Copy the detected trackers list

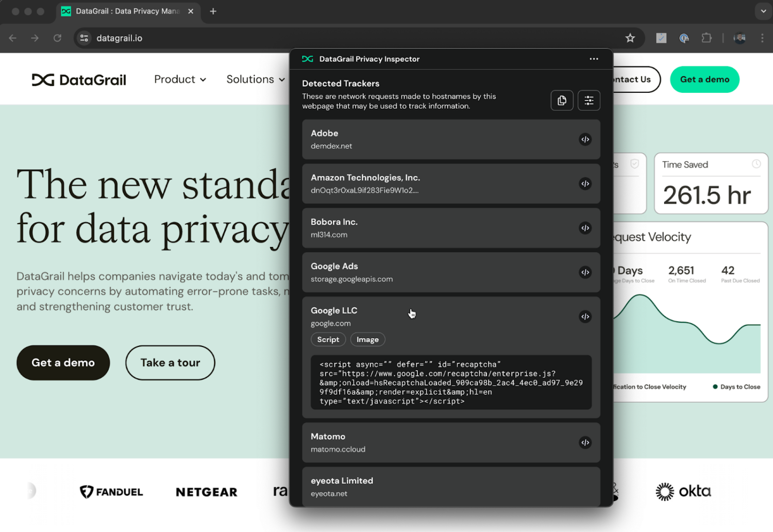click(x=562, y=100)
